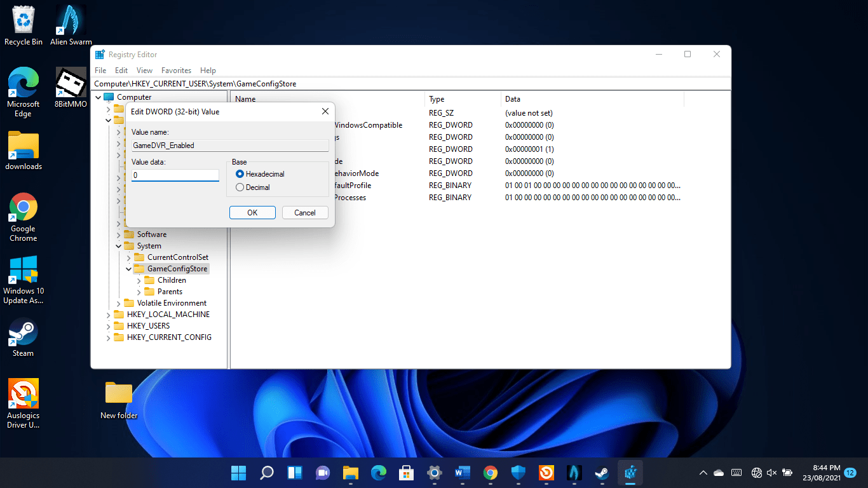Open Microsoft Word from the taskbar

click(462, 473)
